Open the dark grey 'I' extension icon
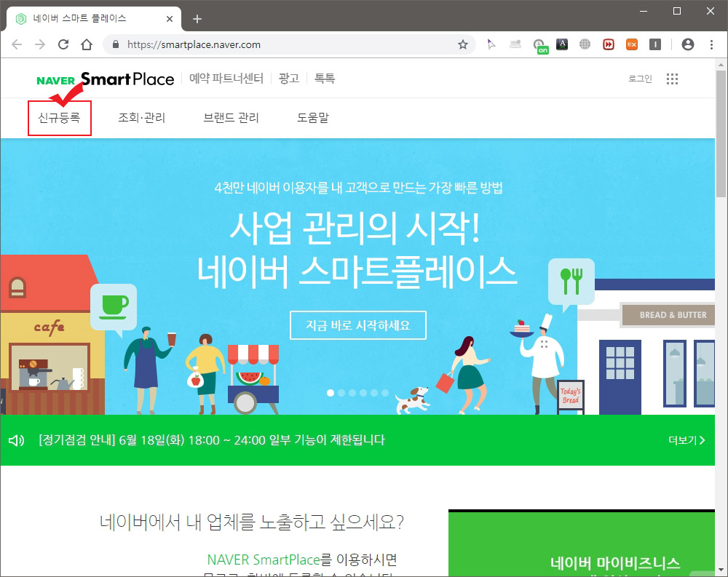The width and height of the screenshot is (728, 577). point(655,44)
